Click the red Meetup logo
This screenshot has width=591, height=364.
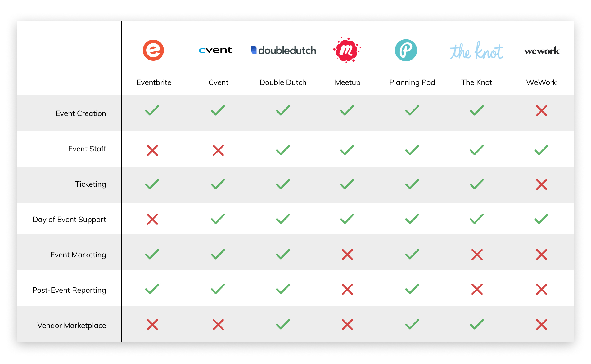[x=347, y=50]
